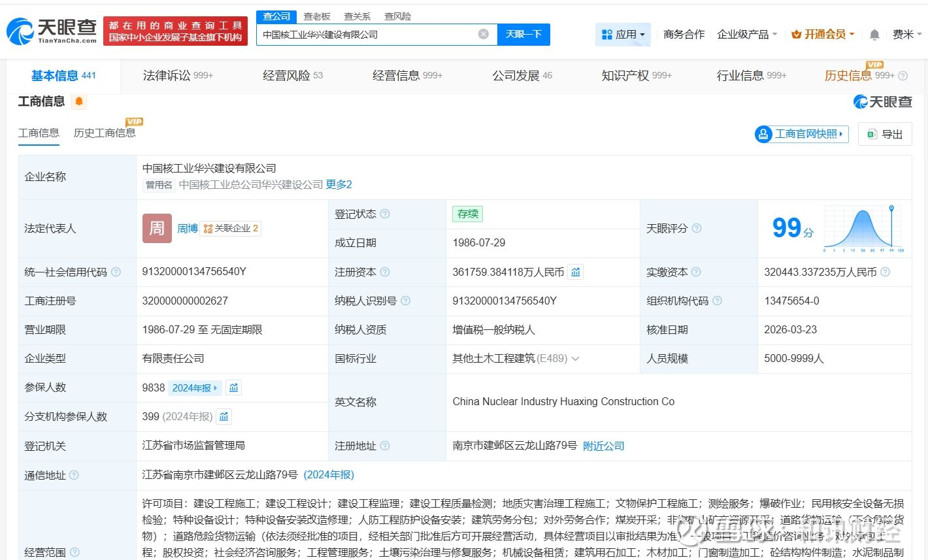This screenshot has width=928, height=560.
Task: Open legal representative 周博 link
Action: 188,228
